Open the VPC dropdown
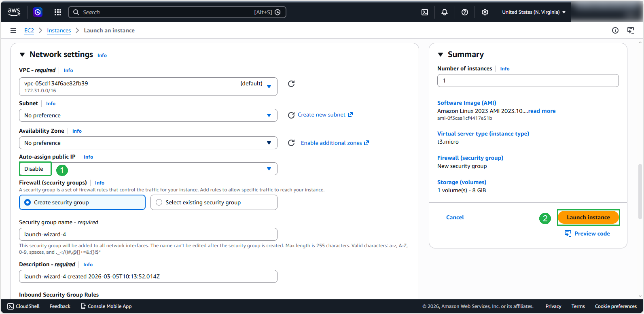The image size is (644, 314). [148, 87]
